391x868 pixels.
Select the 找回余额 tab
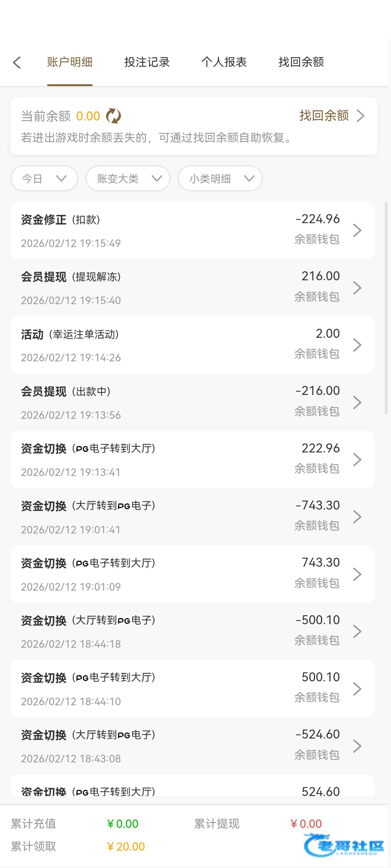click(301, 62)
